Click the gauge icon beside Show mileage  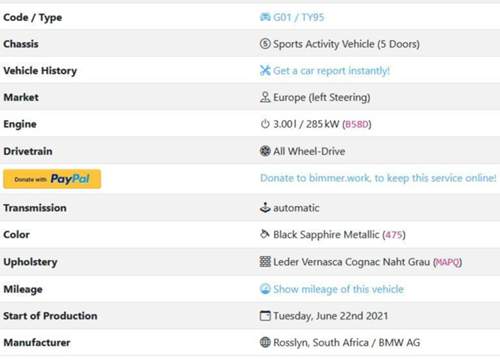pos(265,289)
